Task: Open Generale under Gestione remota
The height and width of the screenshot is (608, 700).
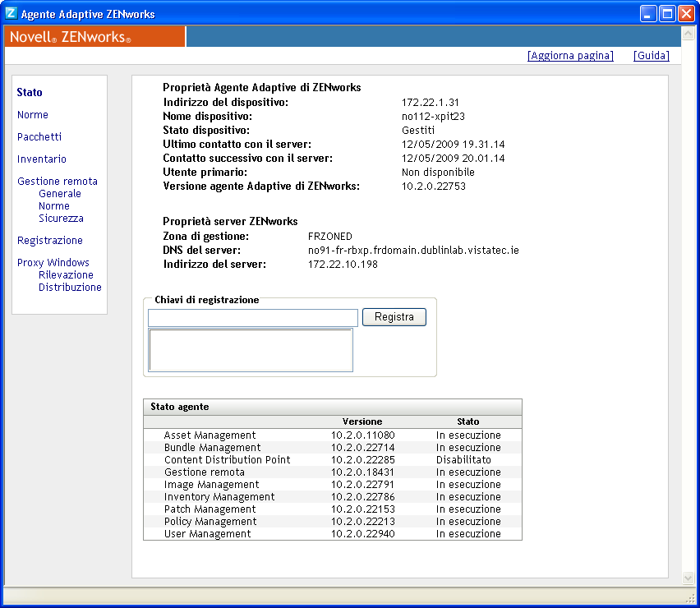Action: [60, 194]
